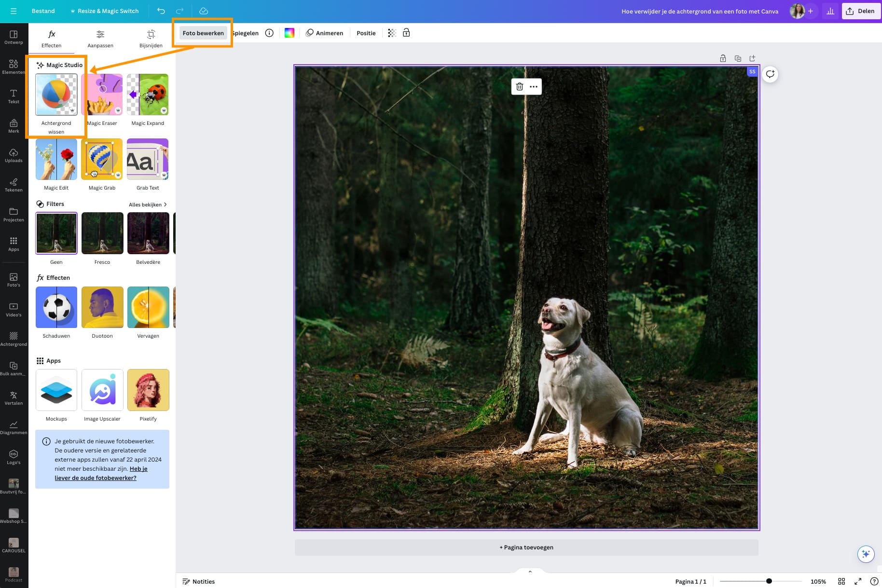This screenshot has height=588, width=882.
Task: Toggle the lock icon in toolbar
Action: point(406,33)
